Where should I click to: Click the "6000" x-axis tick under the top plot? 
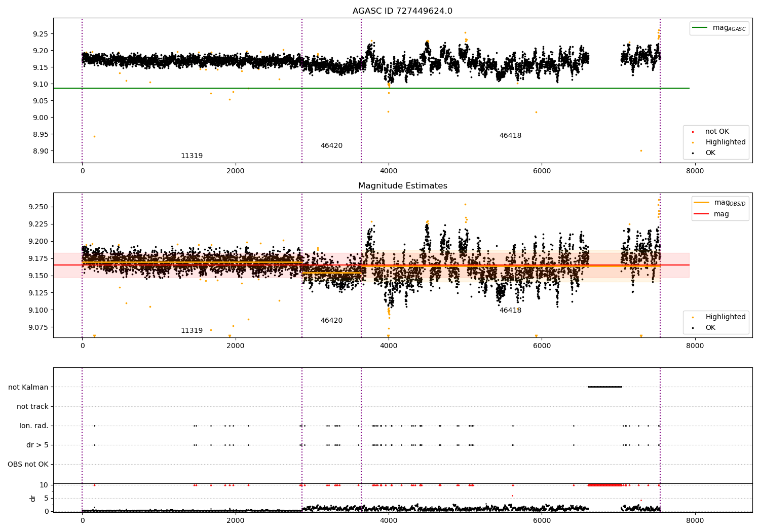click(542, 171)
